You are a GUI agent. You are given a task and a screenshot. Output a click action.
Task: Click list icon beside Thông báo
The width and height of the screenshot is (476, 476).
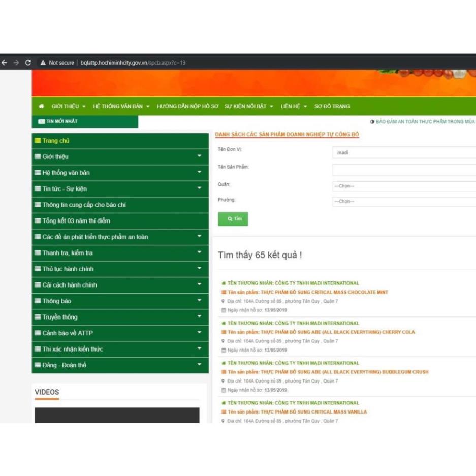38,301
